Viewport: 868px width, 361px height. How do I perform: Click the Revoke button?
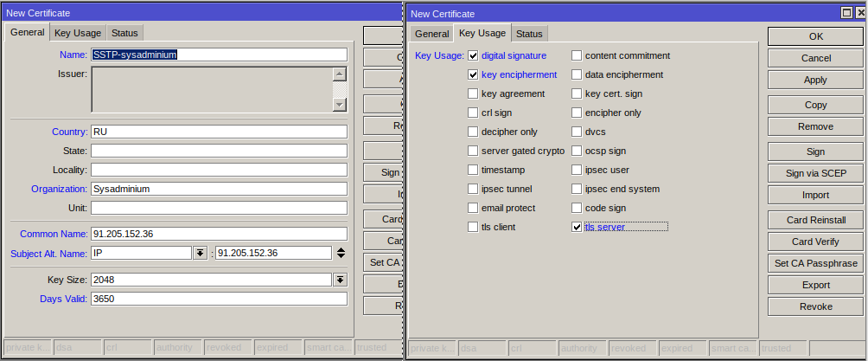coord(815,306)
